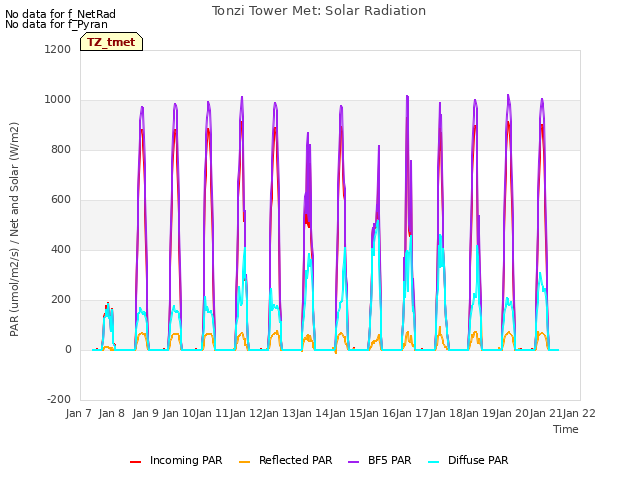Click the Jan 9 x-axis tick label

pos(146,413)
